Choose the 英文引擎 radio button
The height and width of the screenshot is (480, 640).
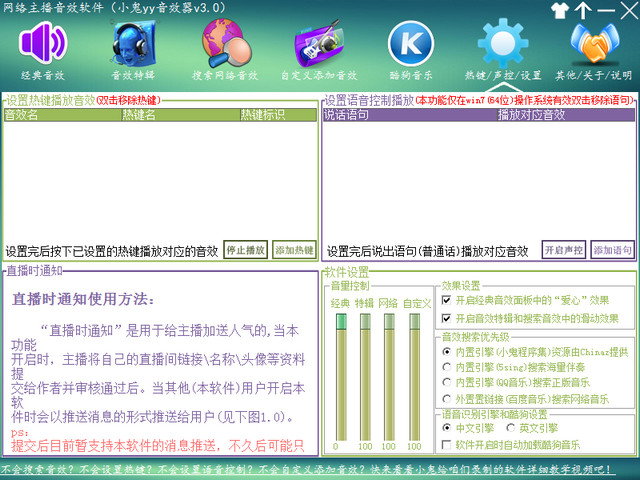pyautogui.click(x=510, y=428)
